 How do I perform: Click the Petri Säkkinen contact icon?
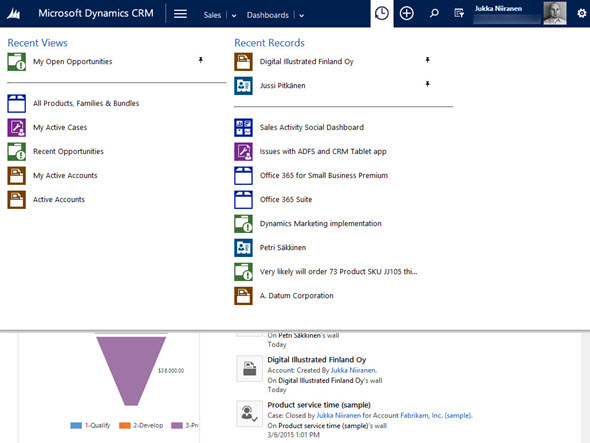243,248
